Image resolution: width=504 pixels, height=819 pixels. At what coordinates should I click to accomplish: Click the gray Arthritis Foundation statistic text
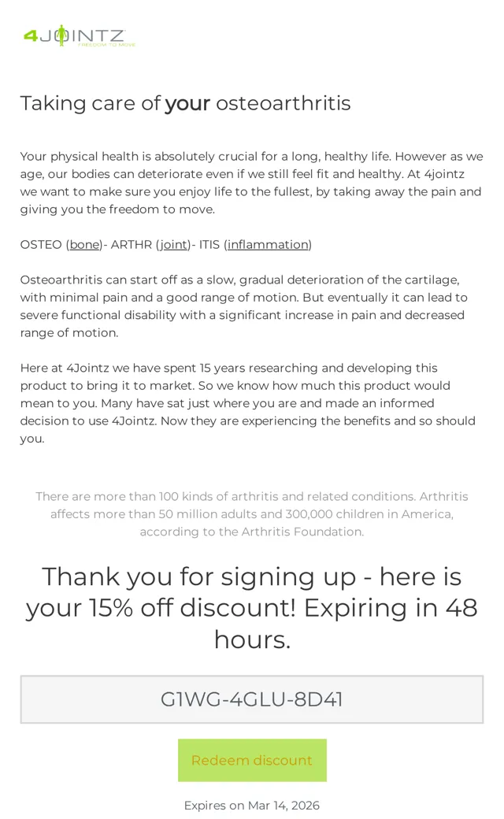[252, 514]
